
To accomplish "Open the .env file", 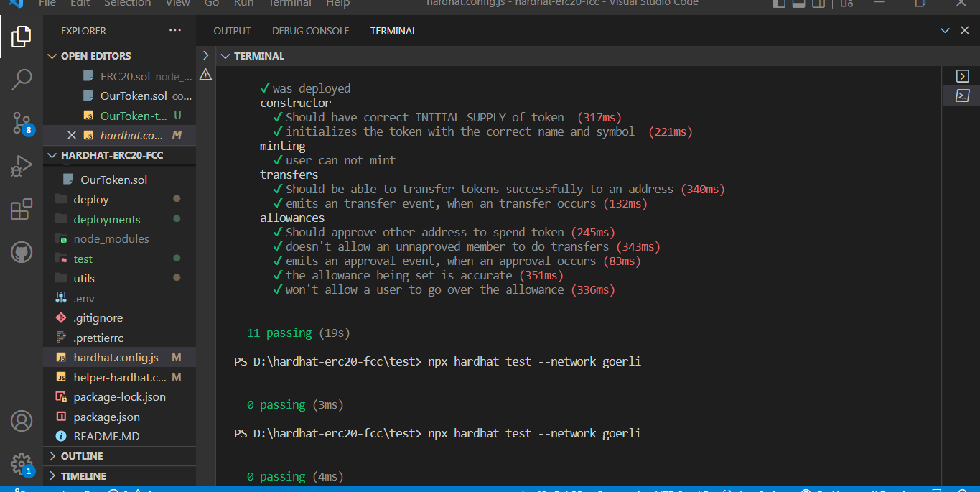I will pyautogui.click(x=119, y=299).
